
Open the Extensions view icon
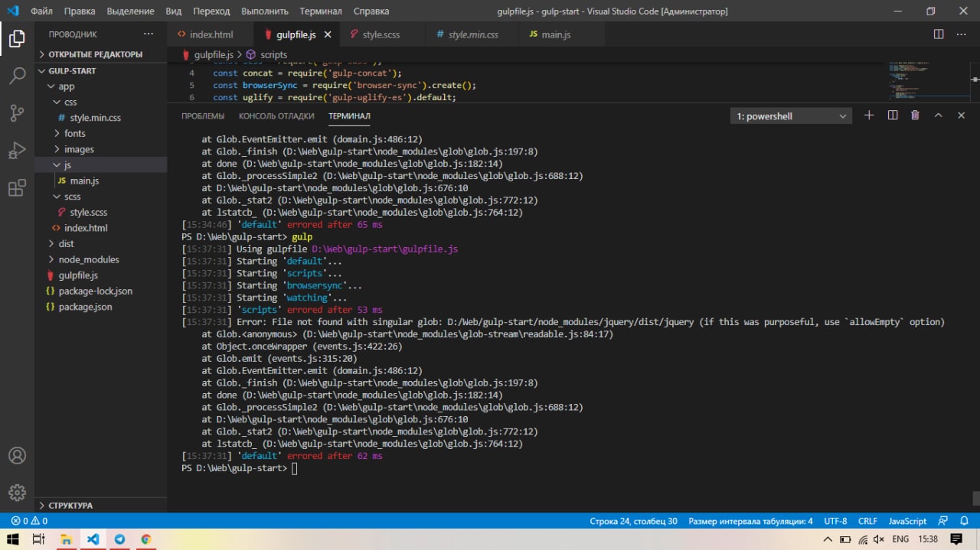click(17, 188)
